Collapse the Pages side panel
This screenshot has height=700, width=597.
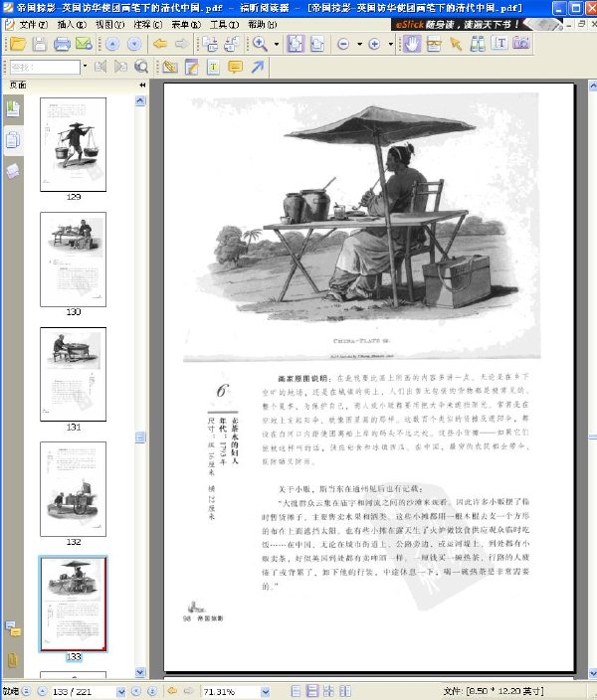(142, 85)
